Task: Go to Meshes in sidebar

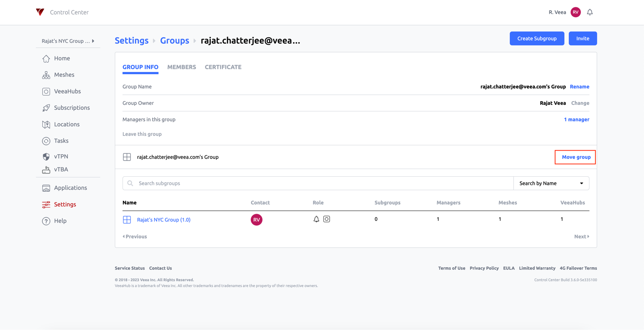Action: click(64, 75)
